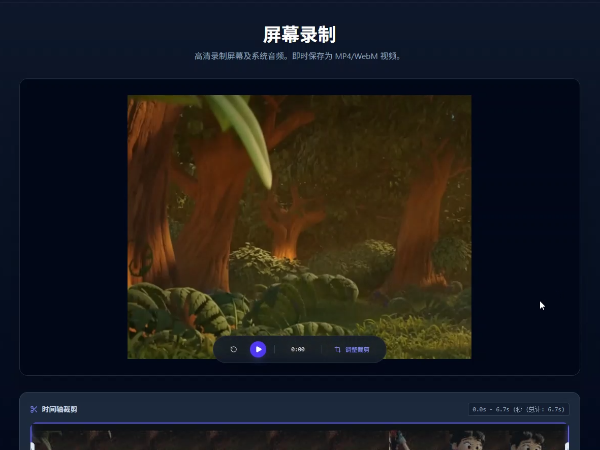Click the 屏幕录制 page title
Viewport: 600px width, 450px height.
(x=300, y=35)
